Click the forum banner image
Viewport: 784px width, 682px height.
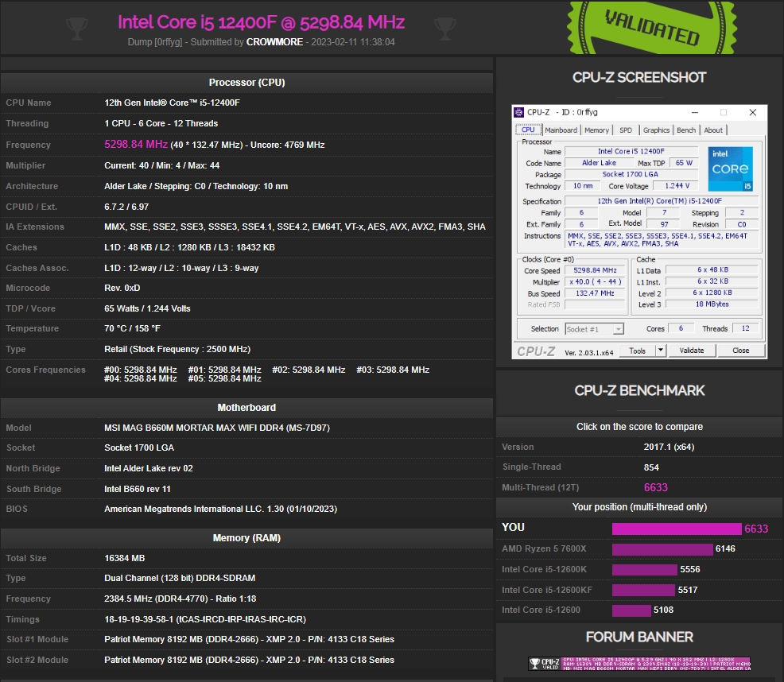coord(639,664)
